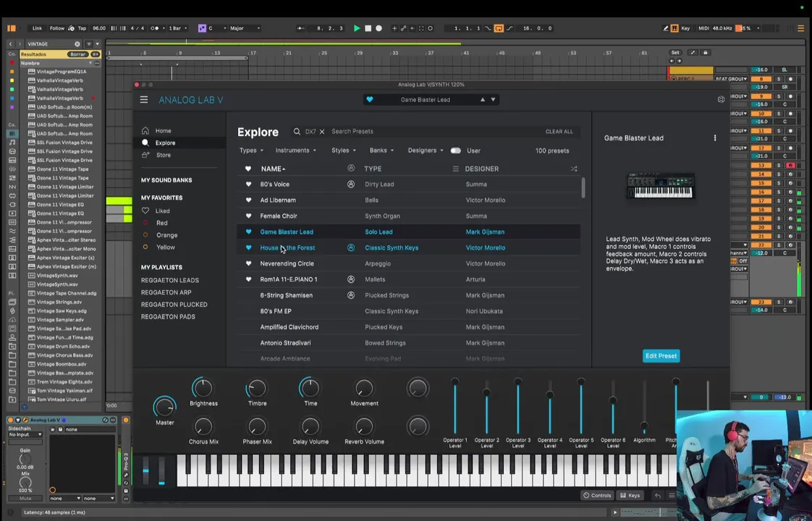Click the type column list icon header
This screenshot has height=521, width=812.
tap(456, 169)
